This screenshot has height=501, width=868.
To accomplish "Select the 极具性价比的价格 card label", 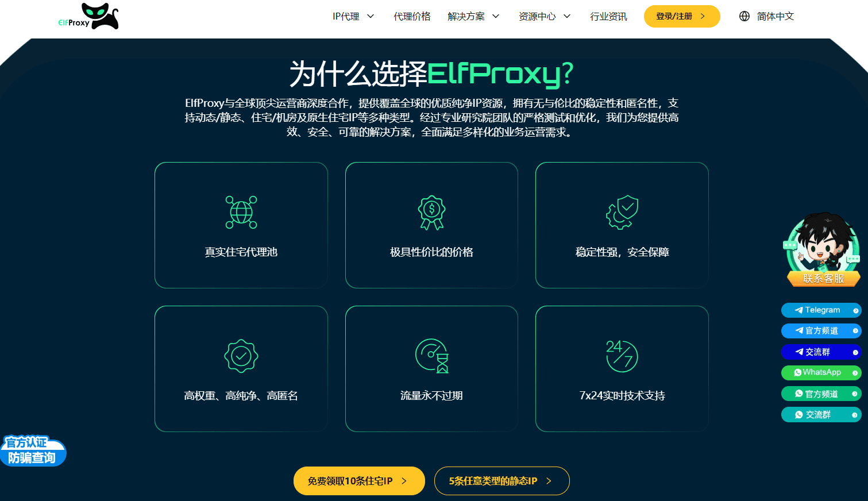I will [431, 252].
